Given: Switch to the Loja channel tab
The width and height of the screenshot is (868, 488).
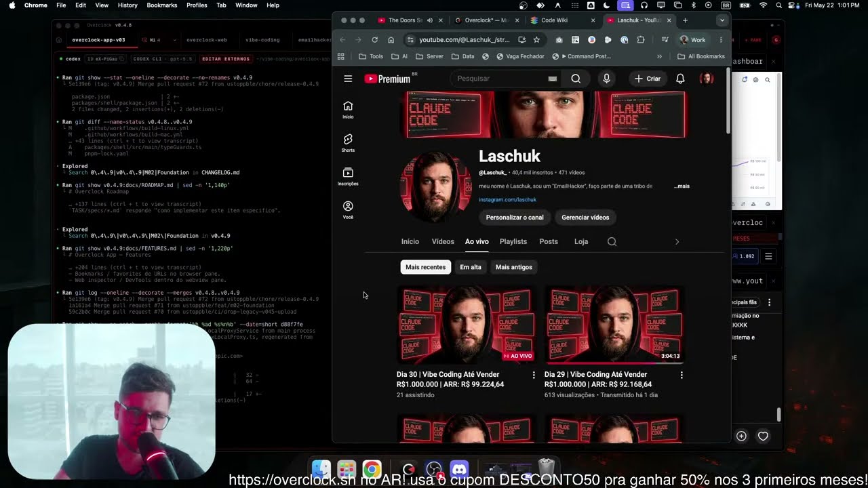Looking at the screenshot, I should 581,241.
